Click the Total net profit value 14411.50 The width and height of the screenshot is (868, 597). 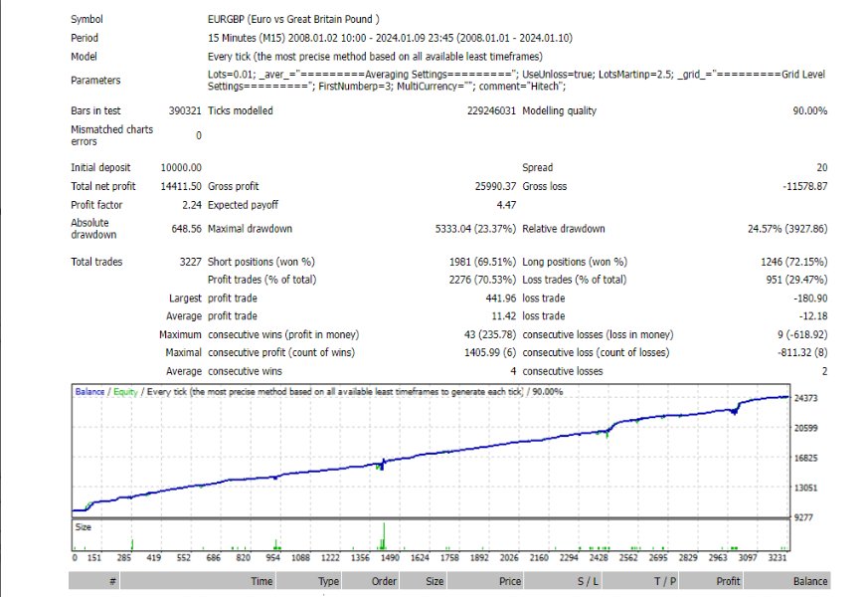pyautogui.click(x=182, y=186)
